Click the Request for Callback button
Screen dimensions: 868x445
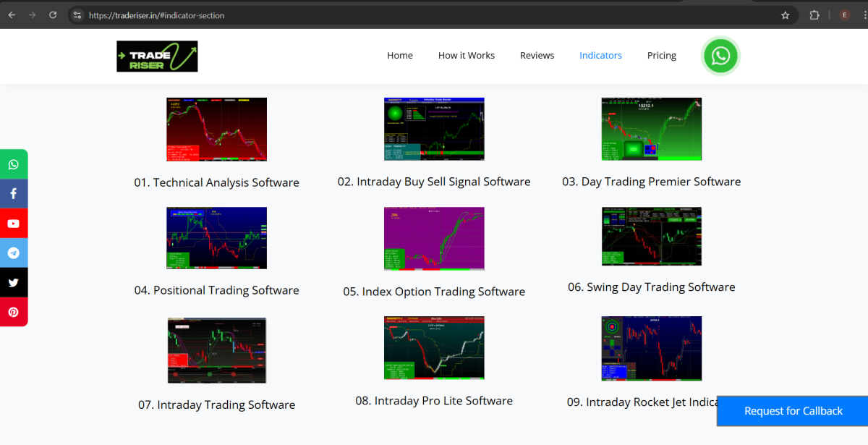click(x=793, y=411)
